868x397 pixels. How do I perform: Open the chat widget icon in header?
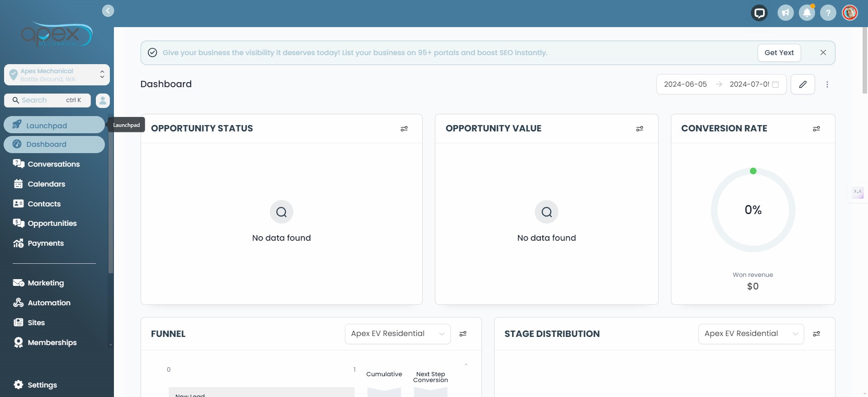tap(759, 13)
